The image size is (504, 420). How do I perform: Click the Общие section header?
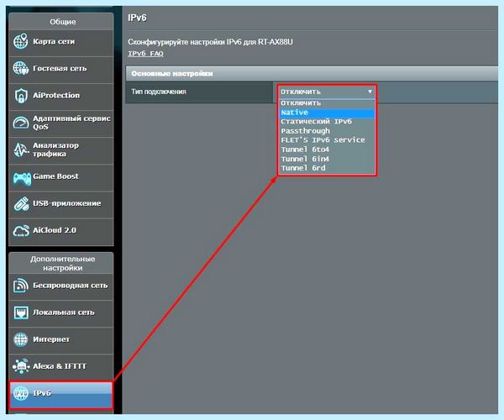tap(61, 22)
